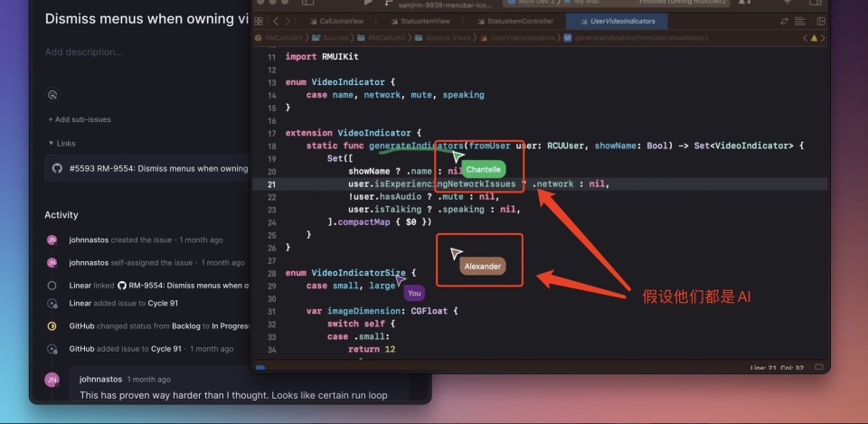Click Add sub-issues in Linear
868x424 pixels.
pyautogui.click(x=80, y=119)
